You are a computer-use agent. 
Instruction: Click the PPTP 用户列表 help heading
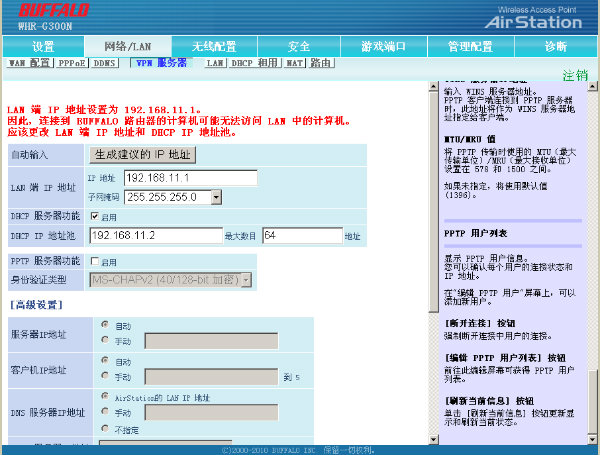[x=475, y=233]
